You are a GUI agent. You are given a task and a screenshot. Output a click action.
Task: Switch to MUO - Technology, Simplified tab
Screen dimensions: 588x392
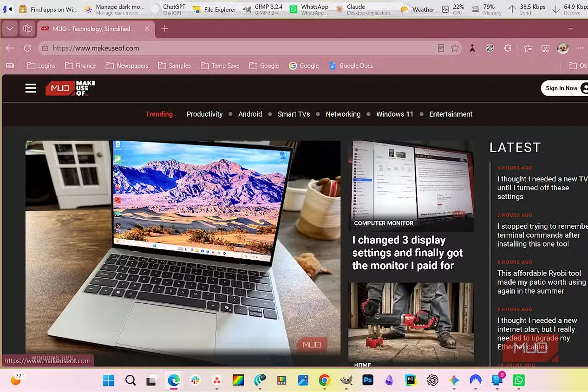tap(92, 29)
